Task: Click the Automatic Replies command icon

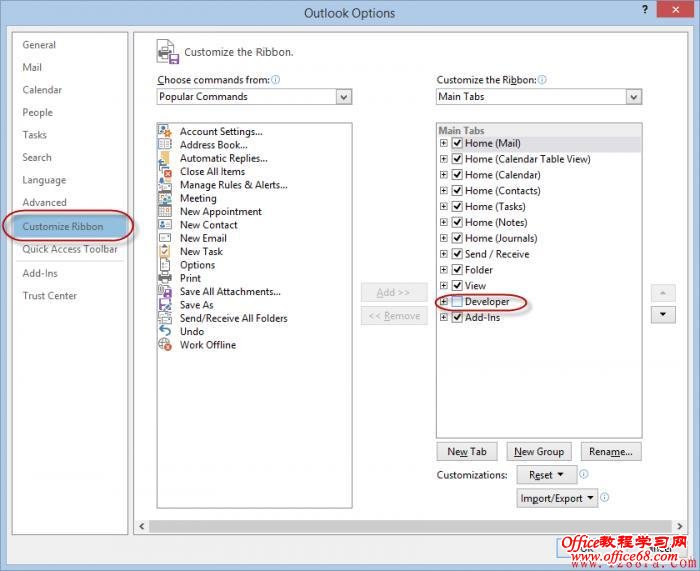Action: (165, 158)
